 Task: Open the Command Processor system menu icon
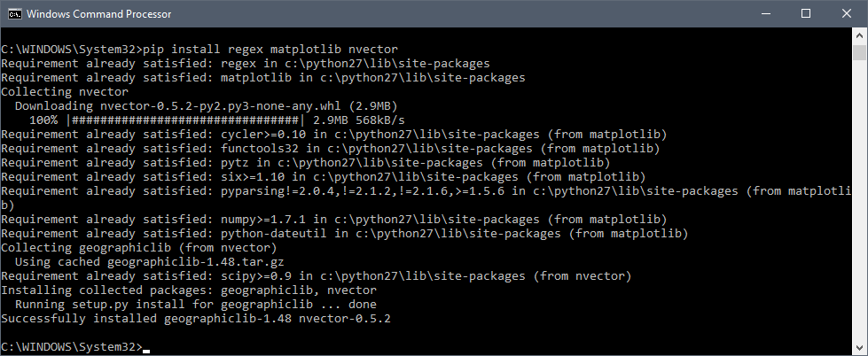[x=14, y=14]
